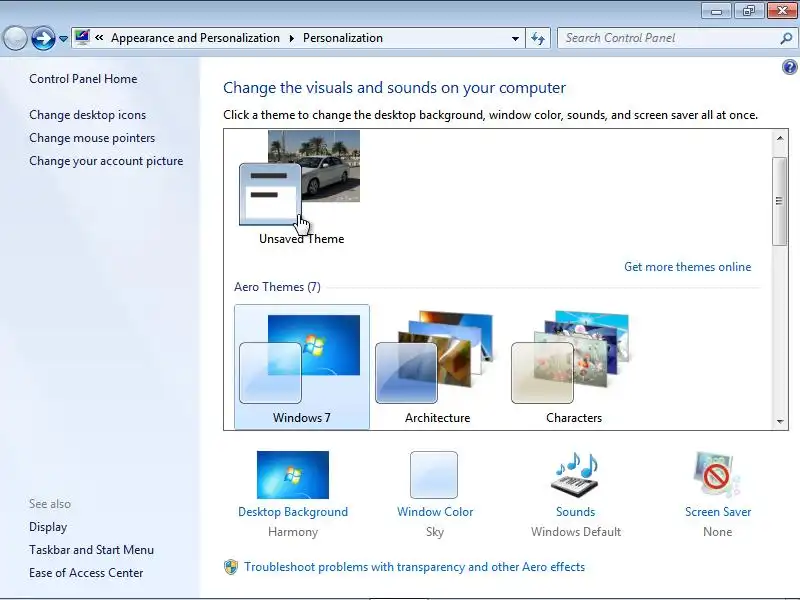800x600 pixels.
Task: Open the Window Color text link
Action: 435,512
